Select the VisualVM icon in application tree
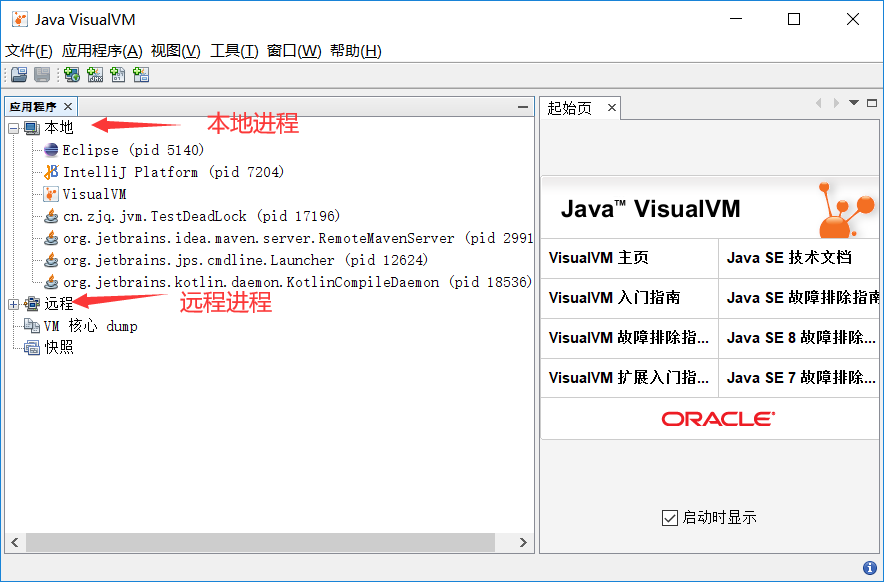 click(51, 194)
